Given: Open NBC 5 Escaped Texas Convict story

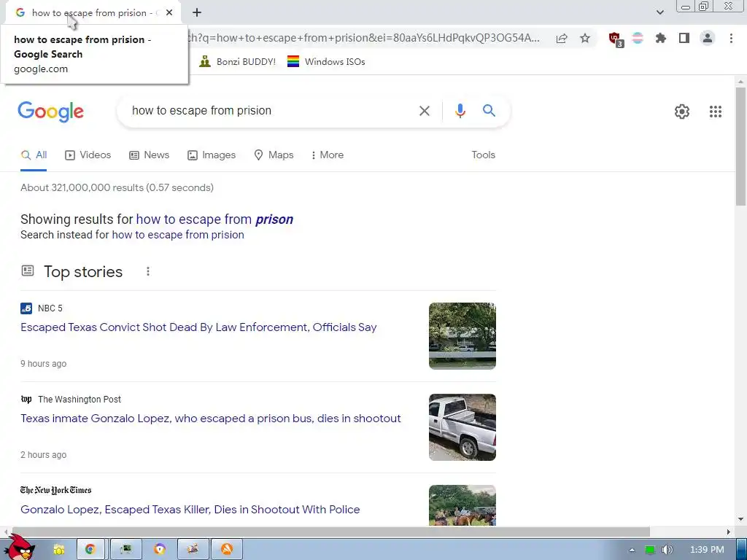Looking at the screenshot, I should point(198,327).
